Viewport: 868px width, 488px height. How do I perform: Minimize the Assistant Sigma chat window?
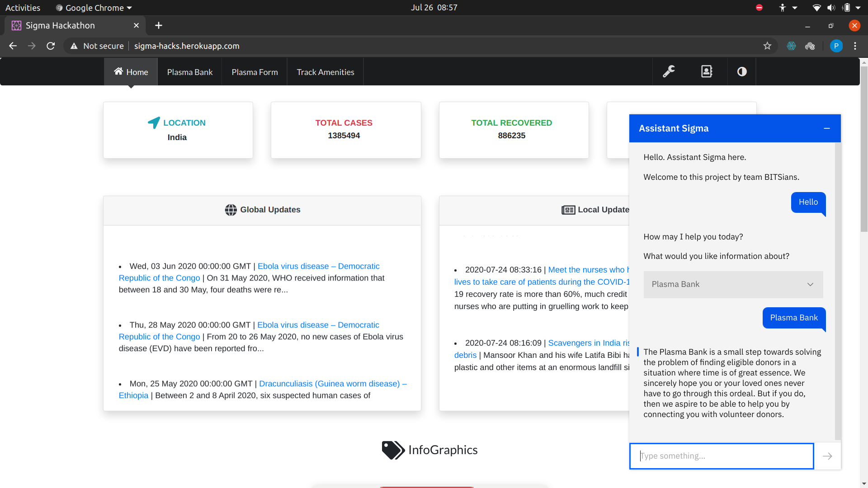pyautogui.click(x=827, y=128)
